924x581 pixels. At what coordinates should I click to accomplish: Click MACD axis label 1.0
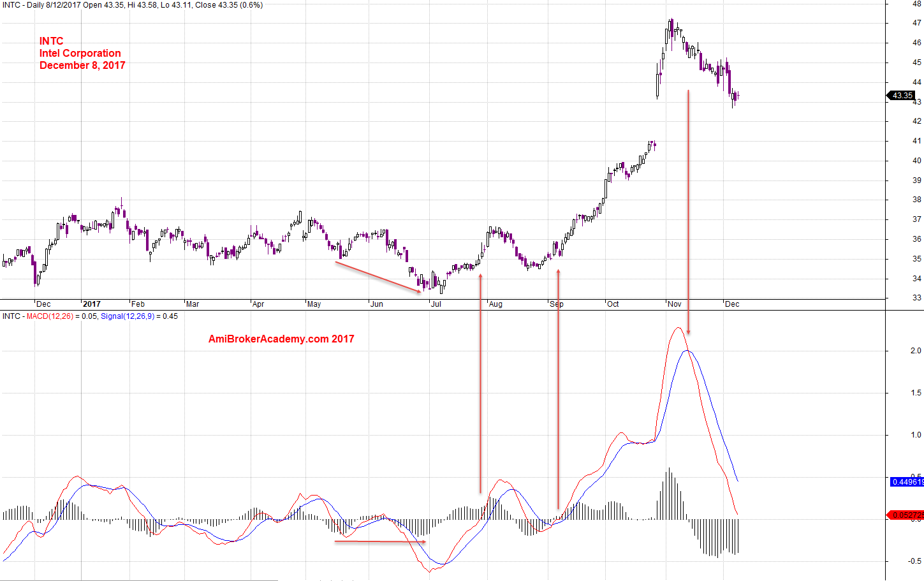(916, 435)
